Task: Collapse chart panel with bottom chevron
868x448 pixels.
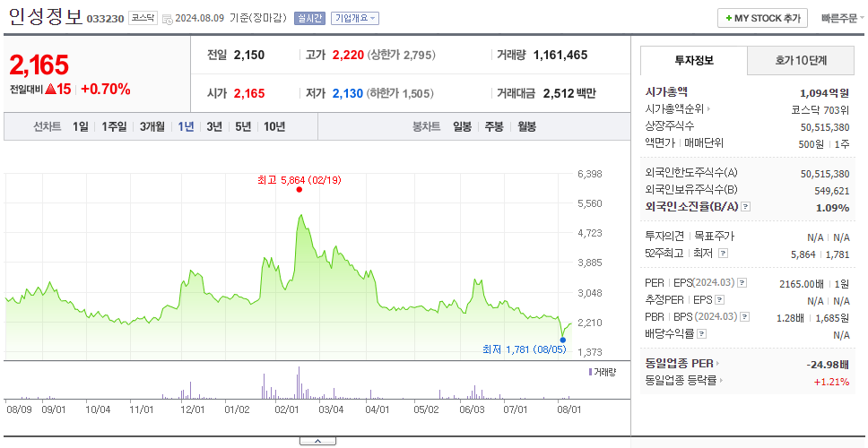Action: [x=317, y=441]
